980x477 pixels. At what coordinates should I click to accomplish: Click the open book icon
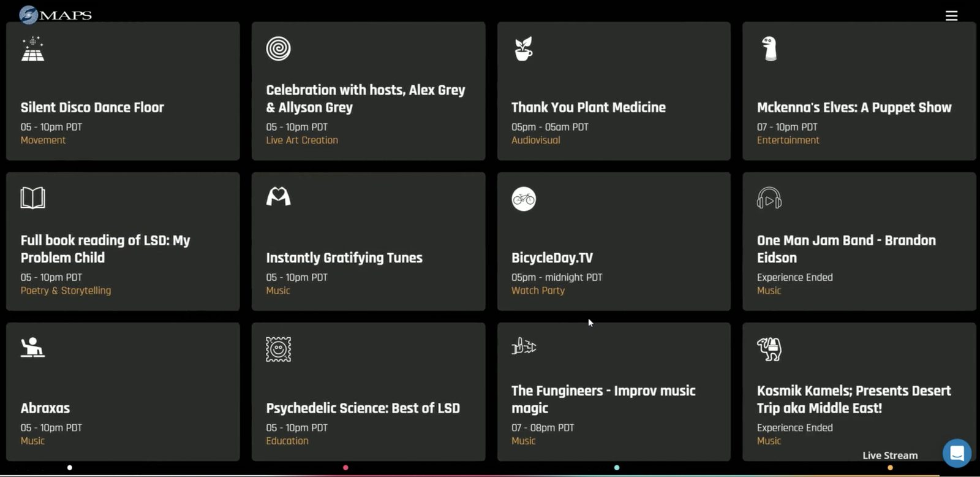tap(33, 198)
